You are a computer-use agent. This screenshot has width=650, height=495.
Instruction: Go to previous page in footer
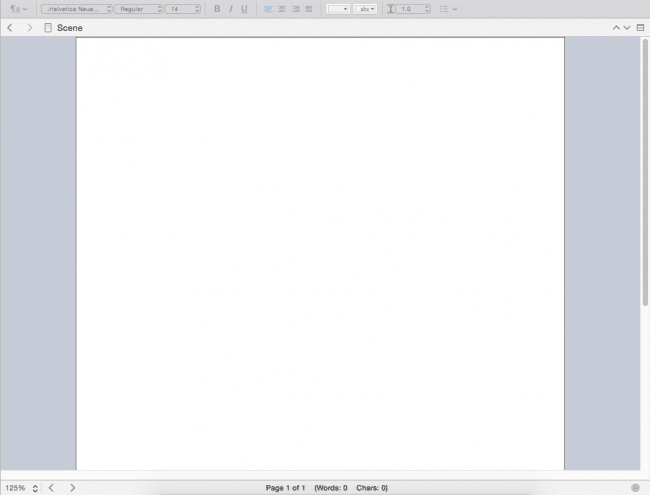click(51, 488)
